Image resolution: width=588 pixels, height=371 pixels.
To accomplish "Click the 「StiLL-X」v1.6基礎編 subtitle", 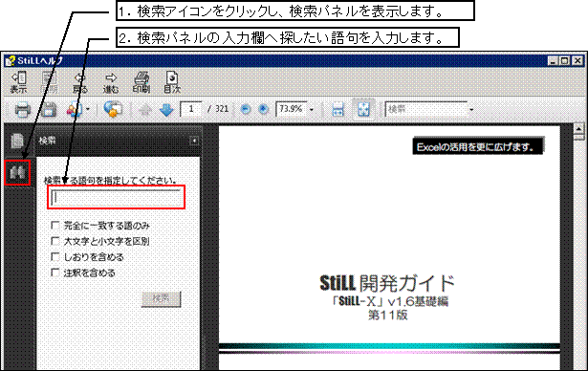I will pos(390,301).
